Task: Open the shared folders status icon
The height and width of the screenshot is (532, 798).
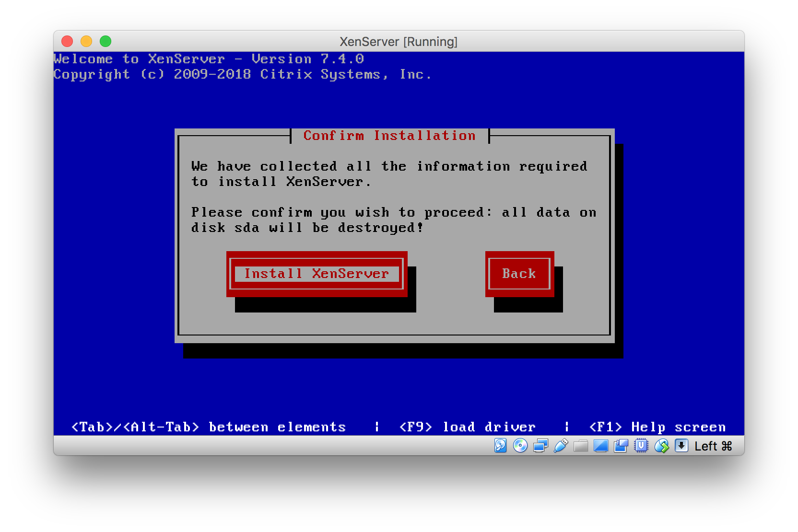Action: pos(581,446)
